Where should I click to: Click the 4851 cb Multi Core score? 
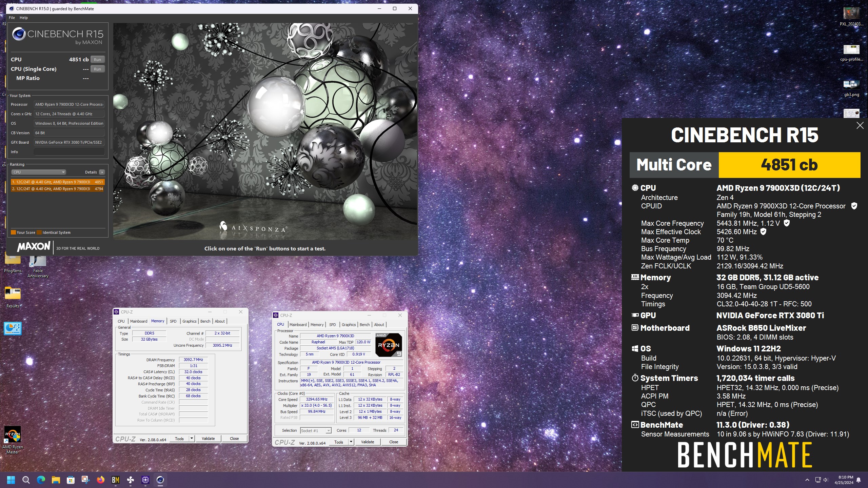click(789, 165)
